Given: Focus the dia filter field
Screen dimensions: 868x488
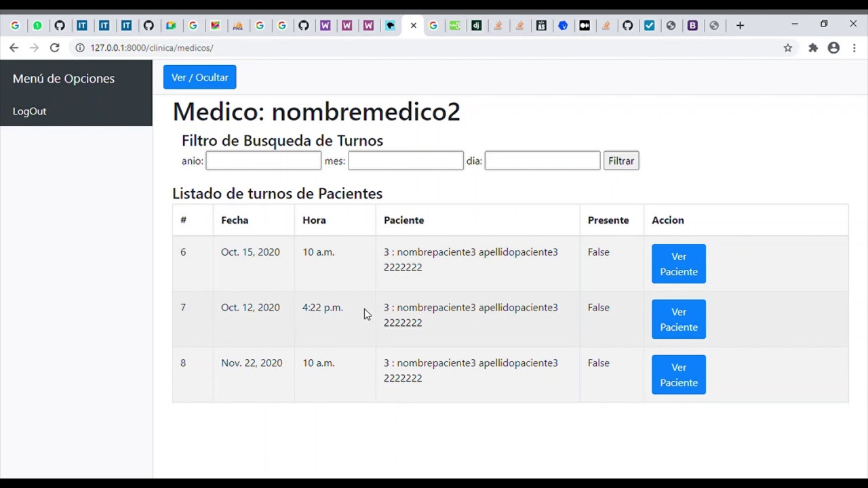Looking at the screenshot, I should [x=542, y=161].
